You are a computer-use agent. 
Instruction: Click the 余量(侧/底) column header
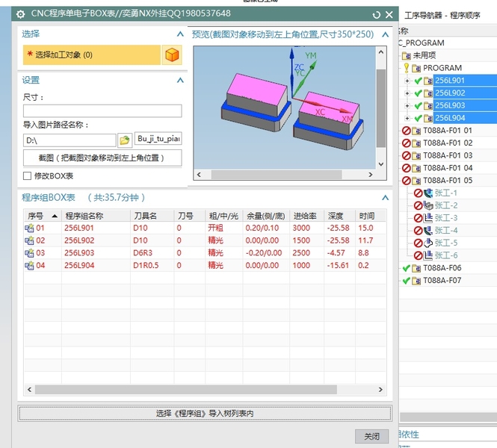(x=266, y=216)
